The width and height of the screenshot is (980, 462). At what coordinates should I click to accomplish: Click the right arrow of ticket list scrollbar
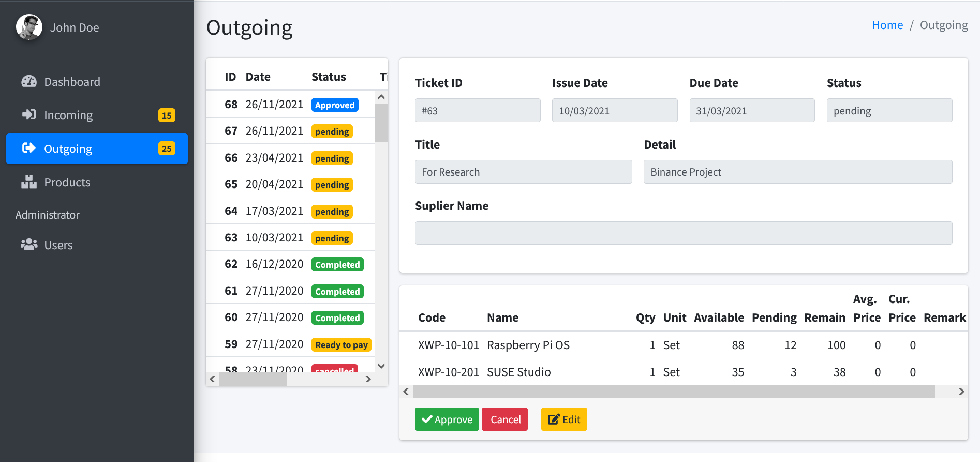tap(368, 379)
